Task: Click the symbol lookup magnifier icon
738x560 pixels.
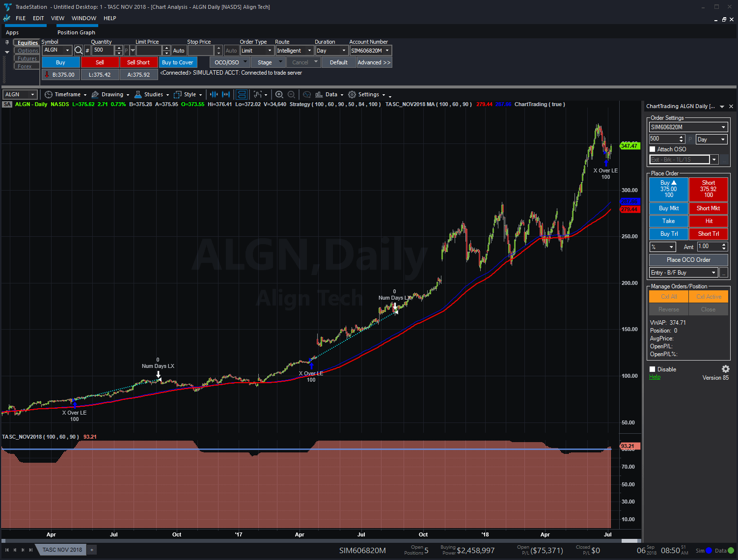Action: point(79,51)
